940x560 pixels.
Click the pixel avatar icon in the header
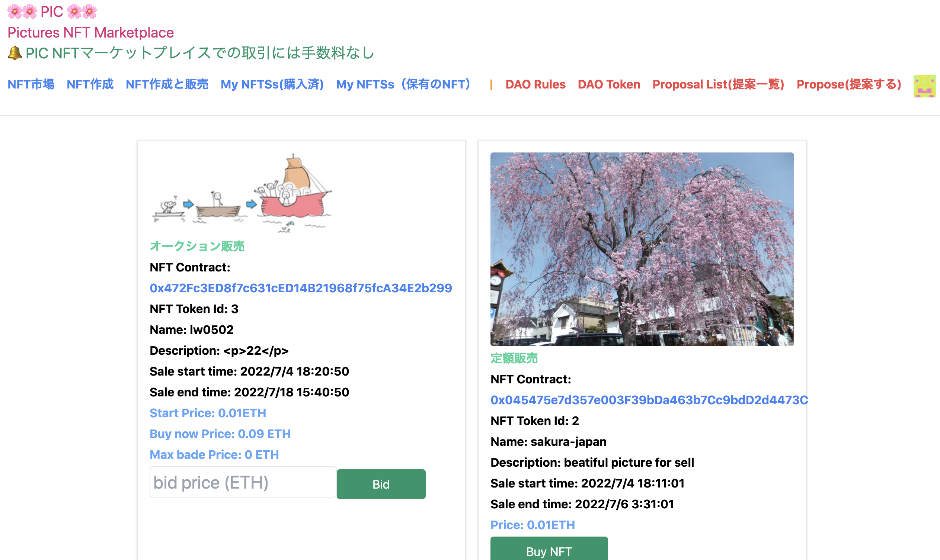pyautogui.click(x=924, y=86)
